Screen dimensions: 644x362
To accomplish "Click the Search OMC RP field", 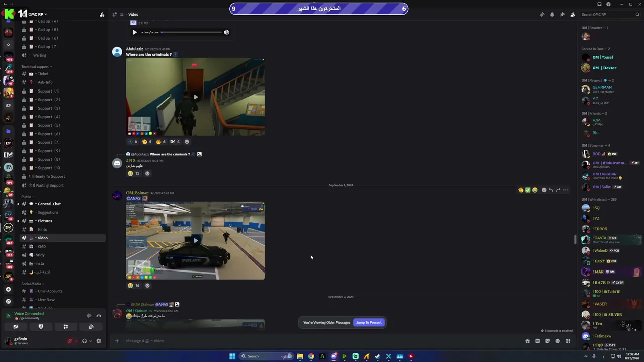I will pos(609,14).
